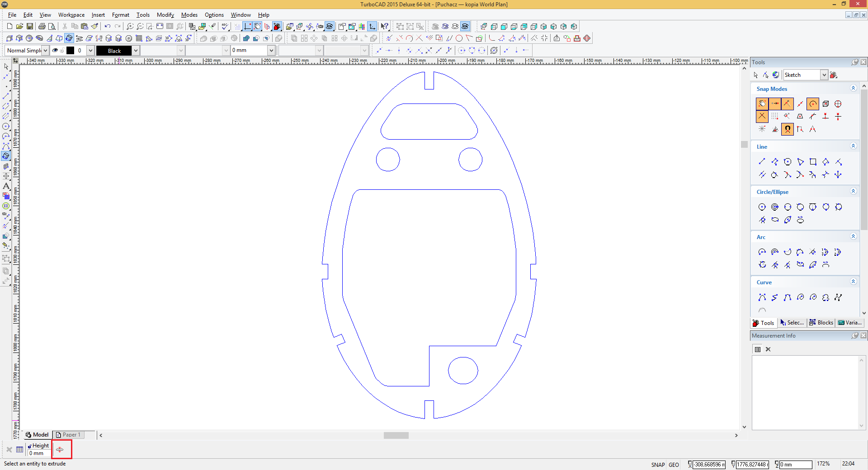Select the Text tool in left toolbar

point(6,186)
